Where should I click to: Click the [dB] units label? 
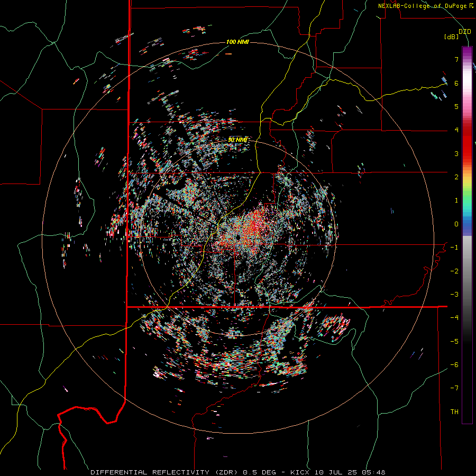coord(452,37)
